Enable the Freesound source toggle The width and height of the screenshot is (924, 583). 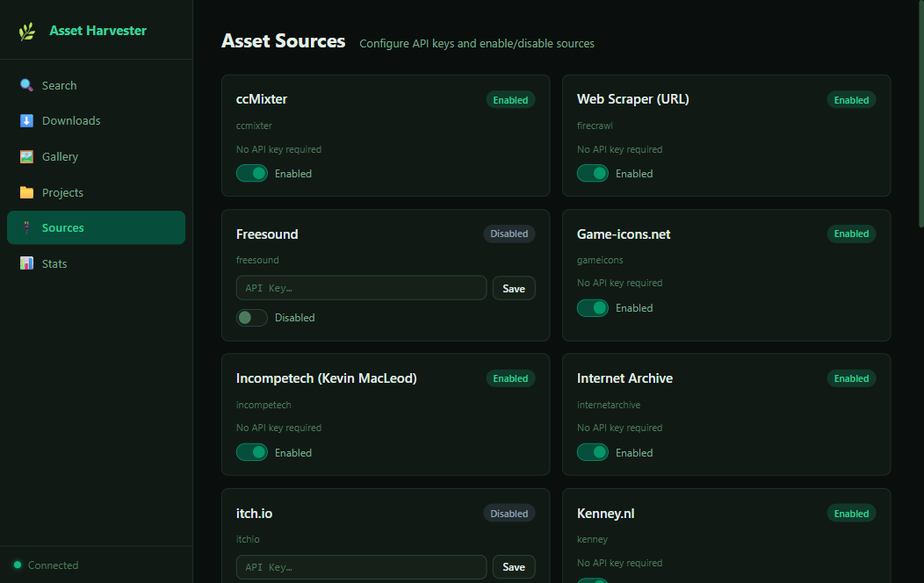click(251, 318)
